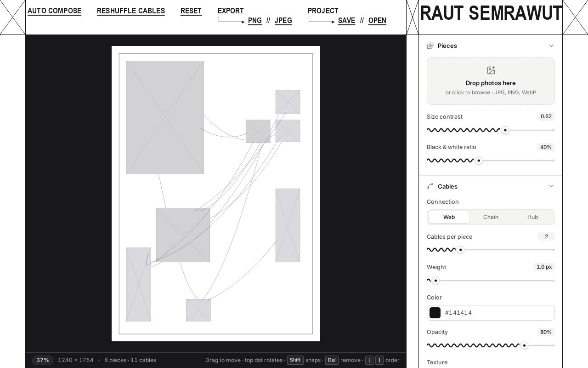Click the 80% opacity value
Screen dimensions: 588x368
pos(546,332)
